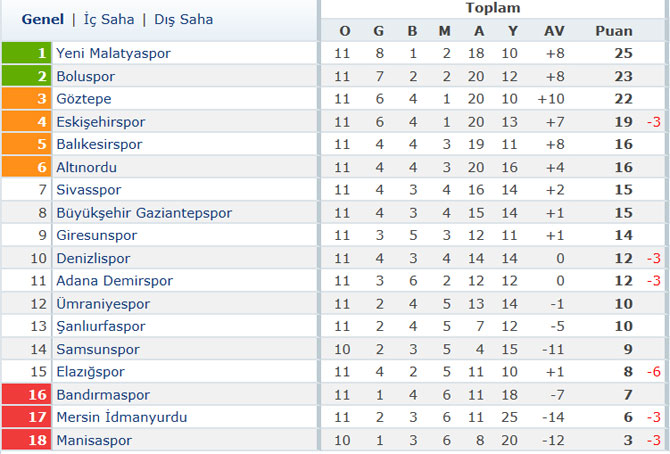
Task: Open Eskişehirspor team link
Action: pyautogui.click(x=101, y=122)
